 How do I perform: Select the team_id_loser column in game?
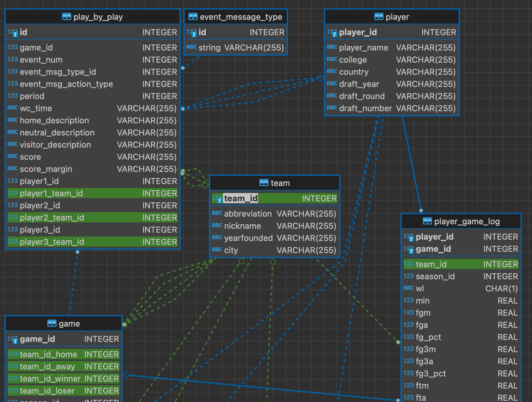[64, 391]
